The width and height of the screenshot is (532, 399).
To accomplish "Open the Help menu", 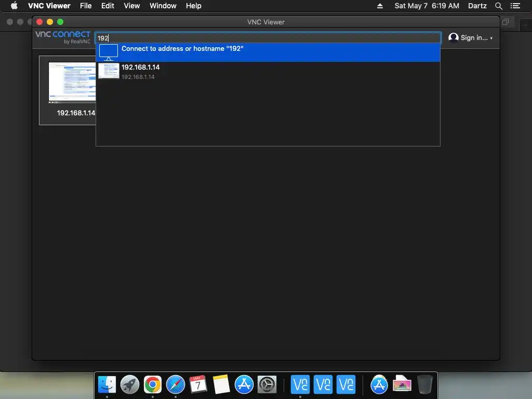I will pos(193,6).
